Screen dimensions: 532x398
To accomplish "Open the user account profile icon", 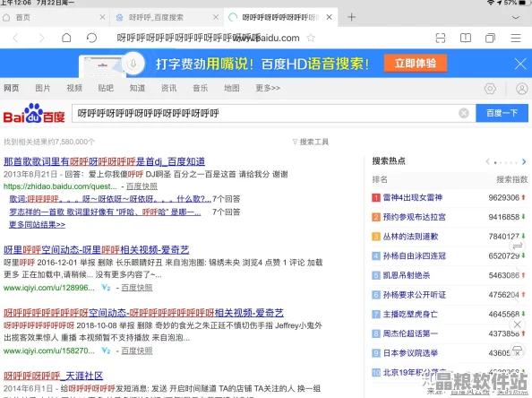I will [521, 89].
